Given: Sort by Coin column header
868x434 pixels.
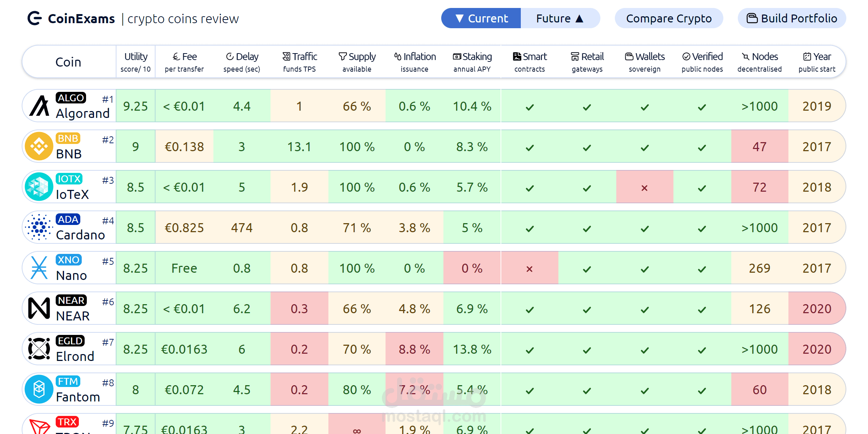Looking at the screenshot, I should [69, 62].
